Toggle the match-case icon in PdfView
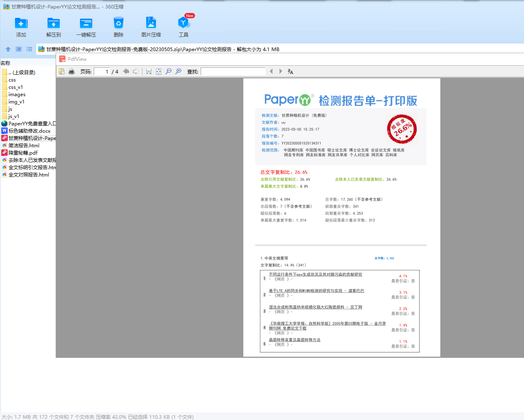 (290, 71)
